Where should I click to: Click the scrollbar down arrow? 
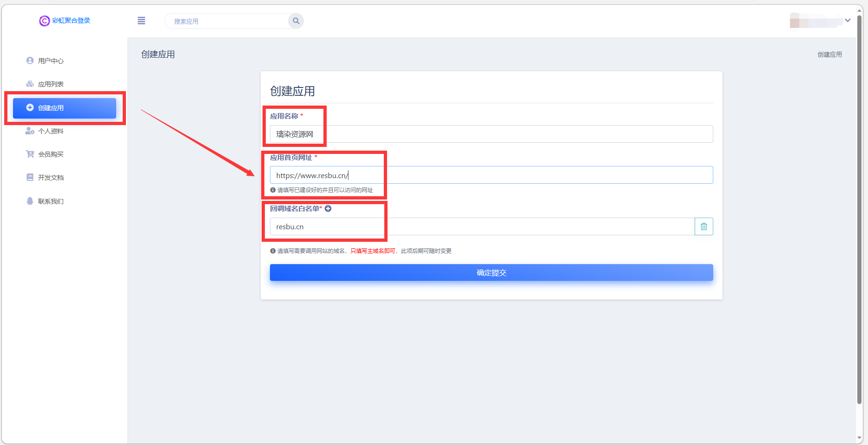859,438
